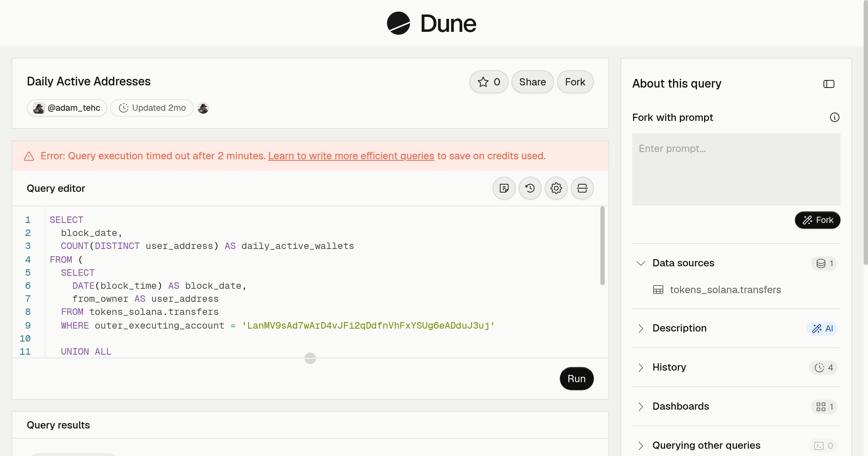868x456 pixels.
Task: Click the Share button
Action: tap(532, 82)
